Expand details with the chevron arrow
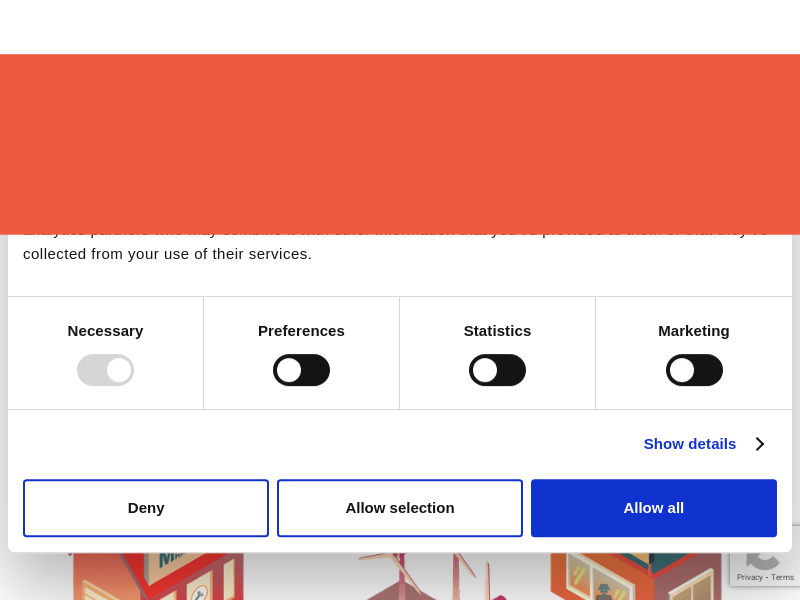This screenshot has width=800, height=600. click(760, 443)
